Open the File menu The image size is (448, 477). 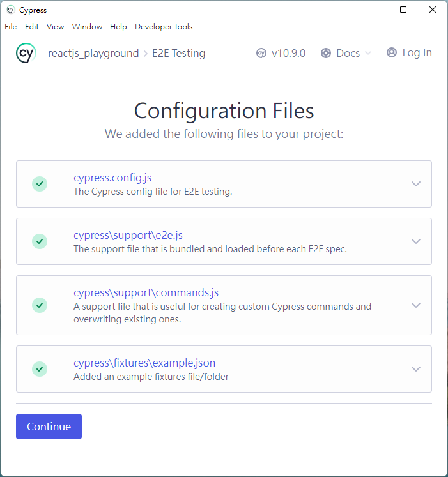click(x=10, y=27)
